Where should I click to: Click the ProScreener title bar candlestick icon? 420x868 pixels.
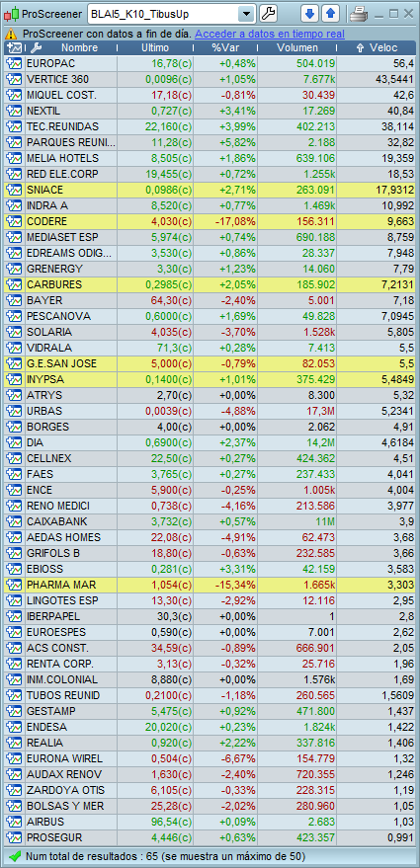[x=12, y=14]
